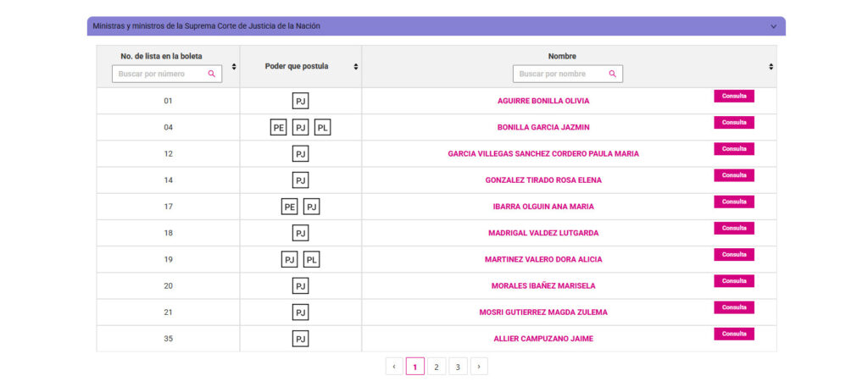Image resolution: width=868 pixels, height=387 pixels.
Task: Click the PE badge for Ibarra Olguin Ana Maria
Action: coord(290,207)
